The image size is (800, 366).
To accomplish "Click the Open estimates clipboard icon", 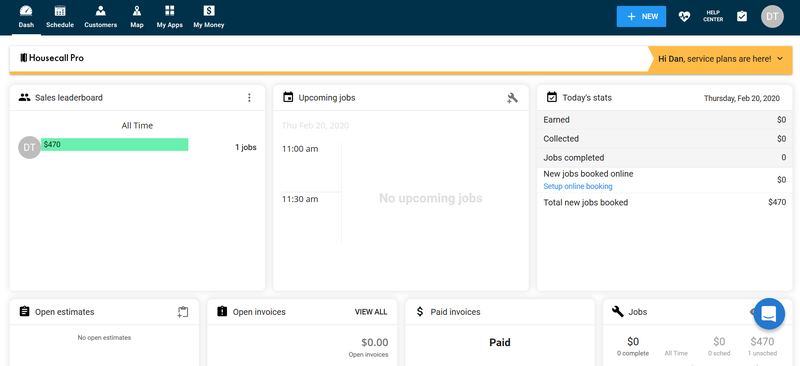I will tap(24, 311).
